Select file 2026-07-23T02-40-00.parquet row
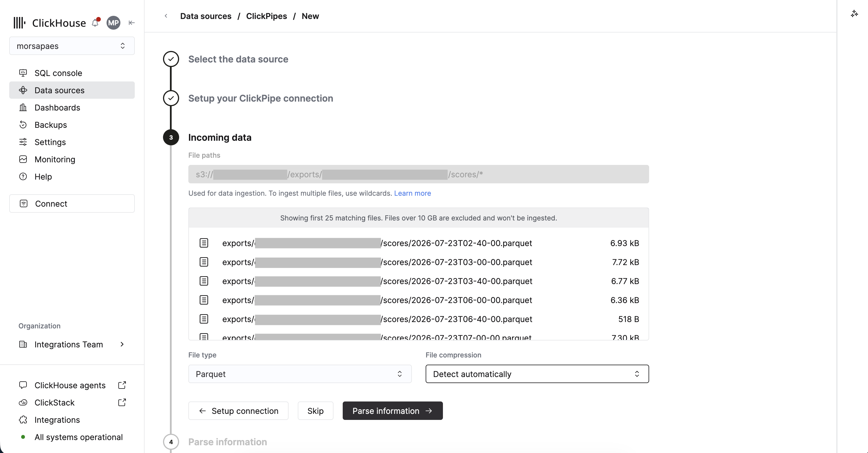This screenshot has width=868, height=453. (x=418, y=243)
